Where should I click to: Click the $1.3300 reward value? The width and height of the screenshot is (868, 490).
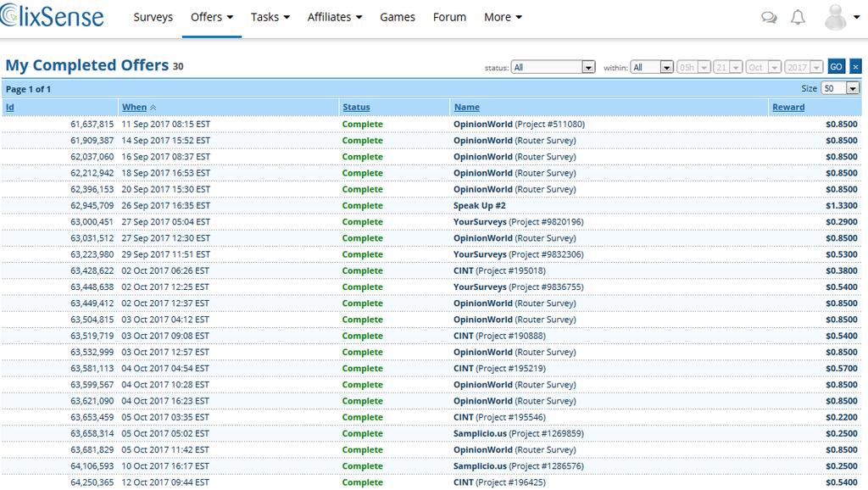point(842,206)
